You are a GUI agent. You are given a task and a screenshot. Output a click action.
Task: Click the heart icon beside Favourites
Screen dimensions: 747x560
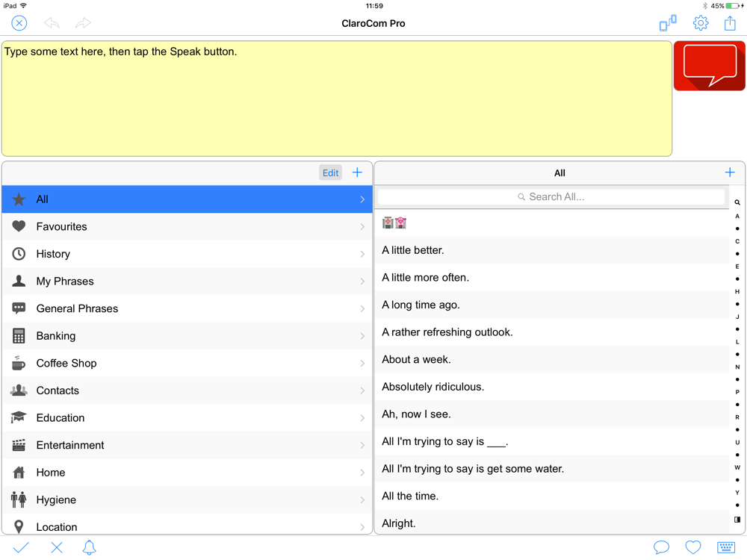(19, 226)
